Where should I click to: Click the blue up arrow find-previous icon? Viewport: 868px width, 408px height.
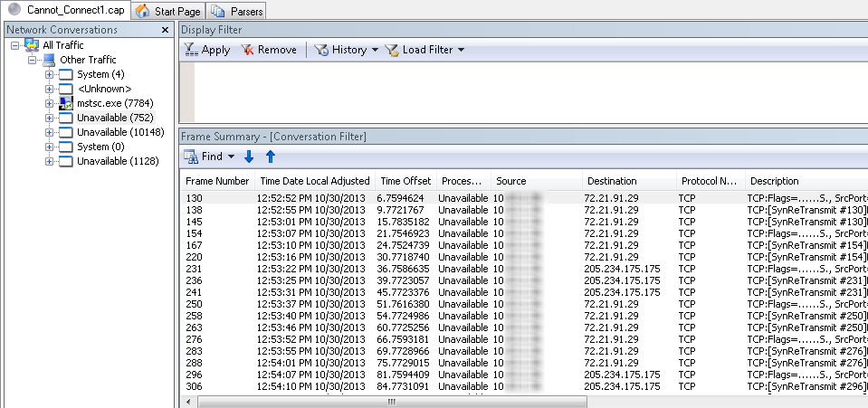point(270,157)
